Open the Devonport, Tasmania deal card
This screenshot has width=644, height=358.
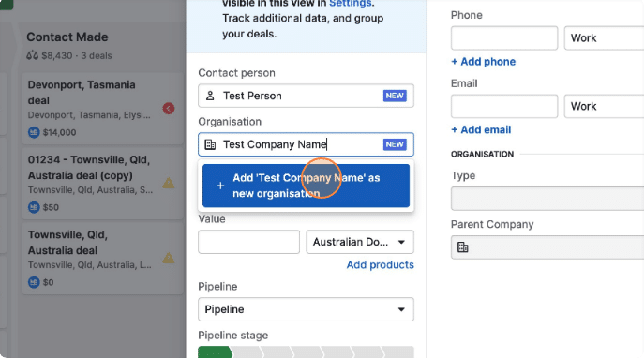[x=103, y=109]
